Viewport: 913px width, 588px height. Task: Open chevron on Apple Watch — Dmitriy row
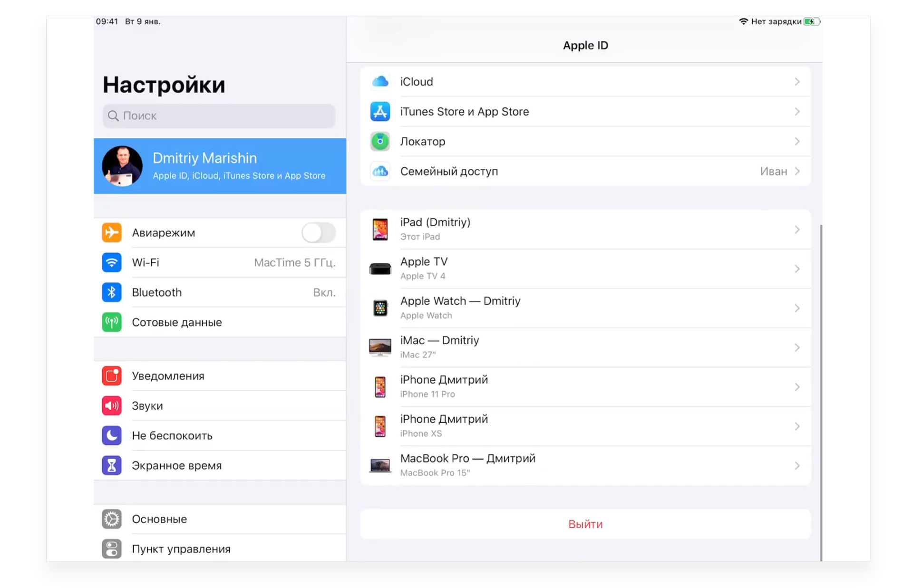coord(797,308)
